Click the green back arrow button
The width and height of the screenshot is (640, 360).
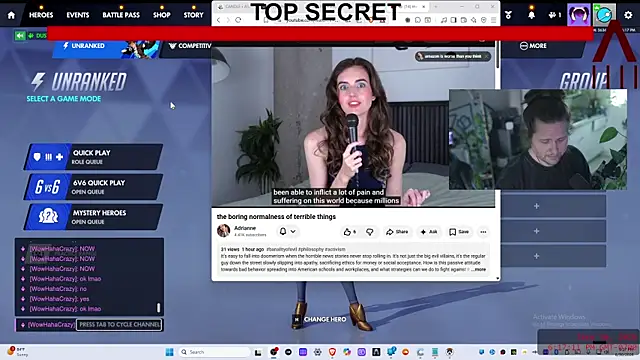pyautogui.click(x=20, y=36)
